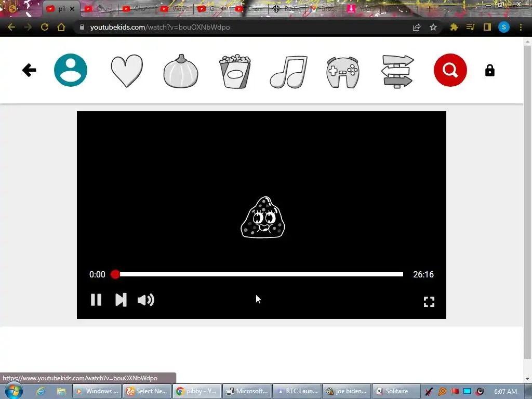The image size is (532, 399).
Task: Enter fullscreen mode on the player
Action: click(x=429, y=302)
